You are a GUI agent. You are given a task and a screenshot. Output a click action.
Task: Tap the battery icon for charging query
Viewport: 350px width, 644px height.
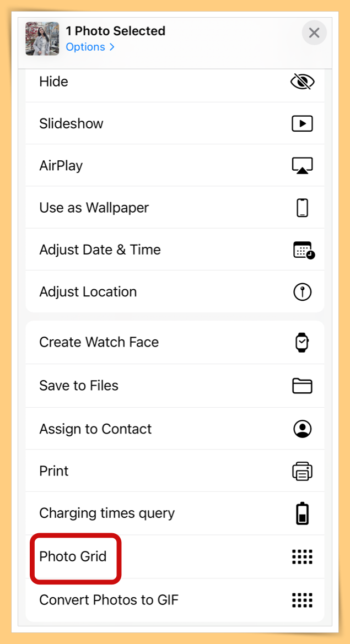point(303,513)
